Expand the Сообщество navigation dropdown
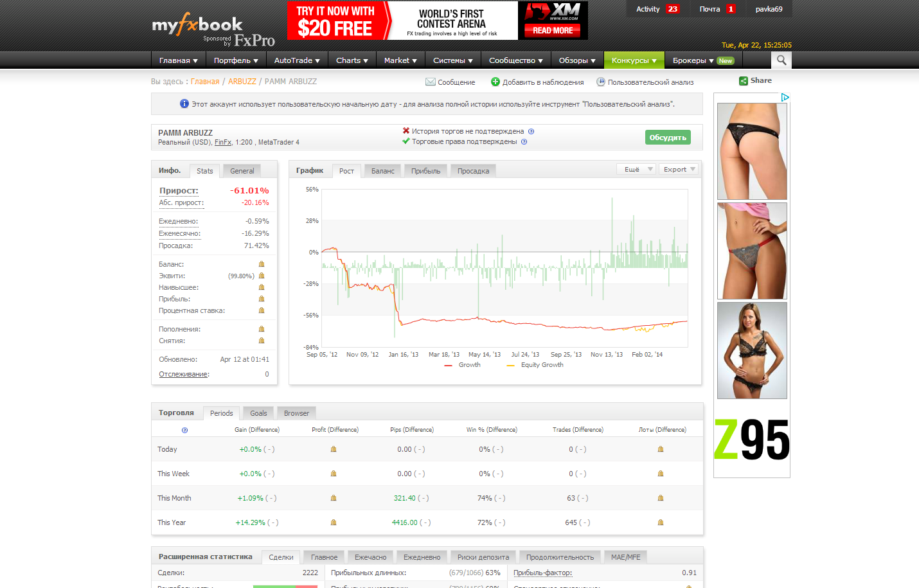This screenshot has height=588, width=919. 516,60
